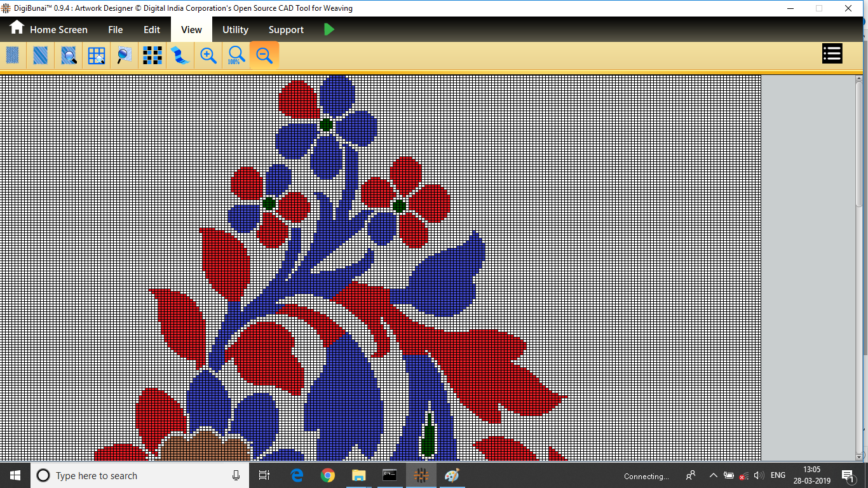Open the fabric cloth simulation icon
Screen dimensions: 868x488
pyautogui.click(x=180, y=55)
